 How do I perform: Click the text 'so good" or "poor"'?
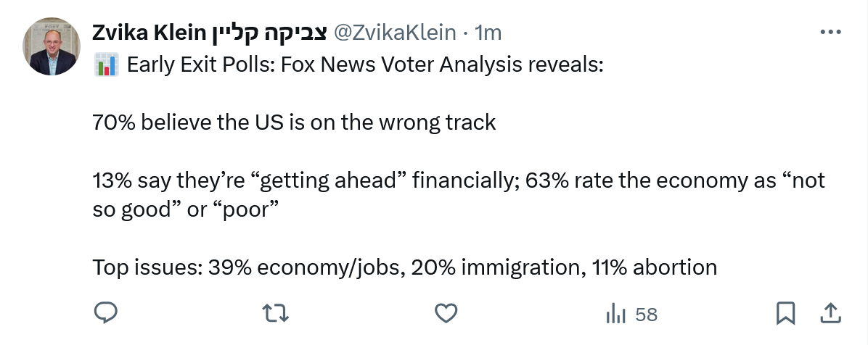[x=187, y=209]
